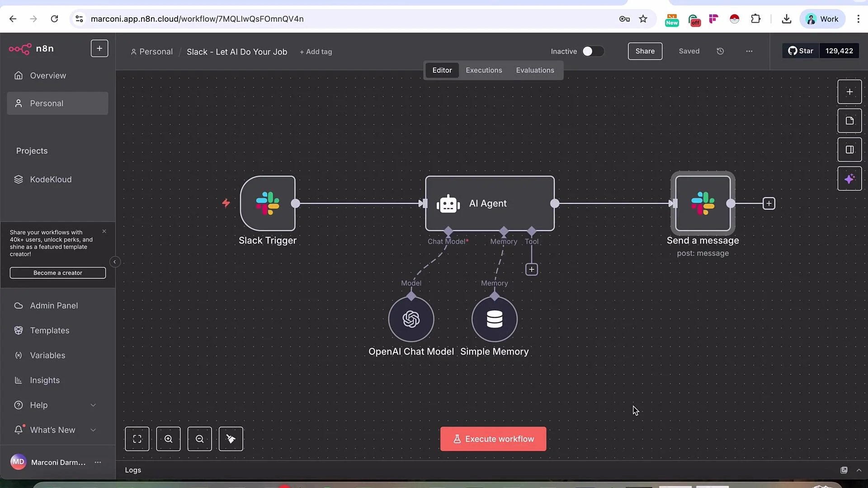Switch to the Executions tab
Viewport: 868px width, 488px height.
(484, 70)
